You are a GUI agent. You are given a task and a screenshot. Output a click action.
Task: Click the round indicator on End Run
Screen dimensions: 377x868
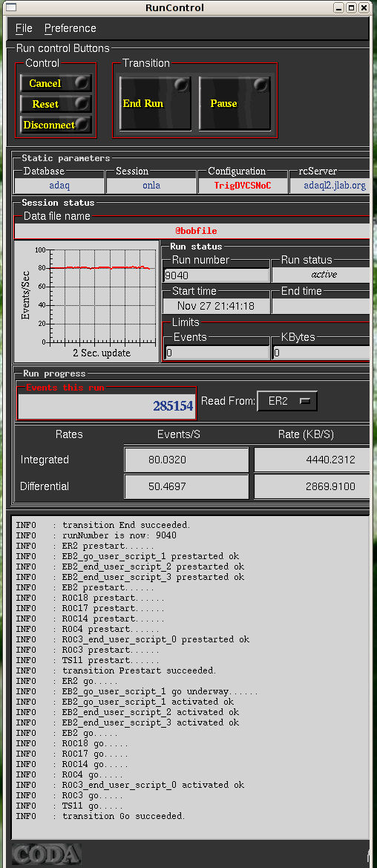pyautogui.click(x=181, y=85)
